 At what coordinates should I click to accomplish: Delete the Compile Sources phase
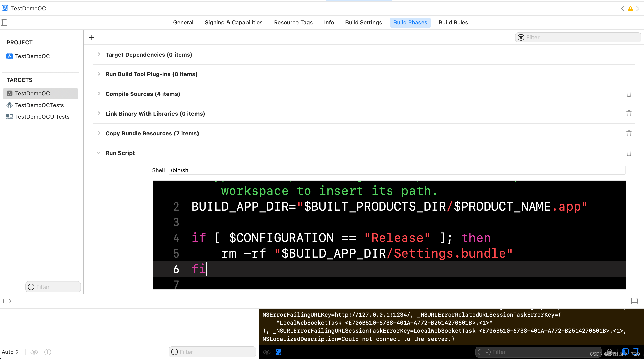pos(629,94)
